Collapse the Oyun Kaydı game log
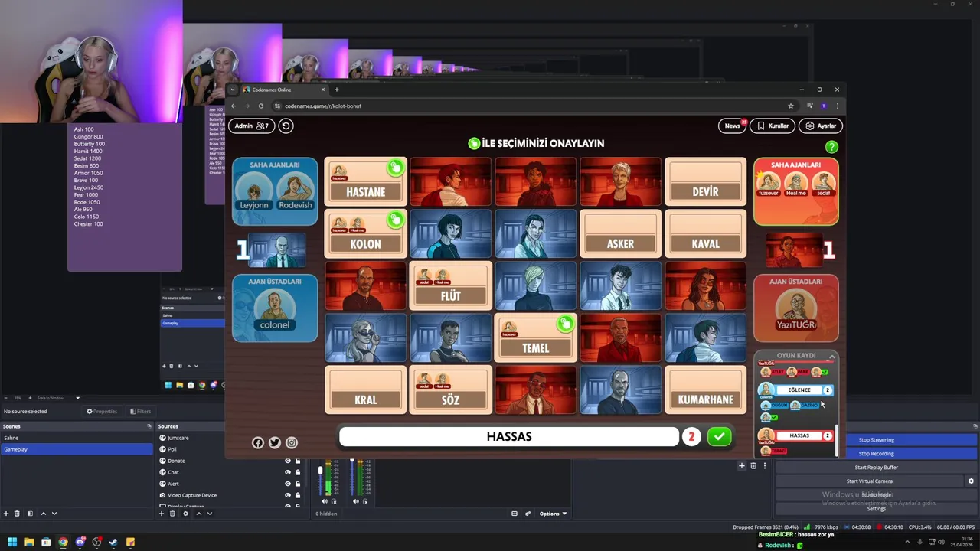 (x=831, y=356)
